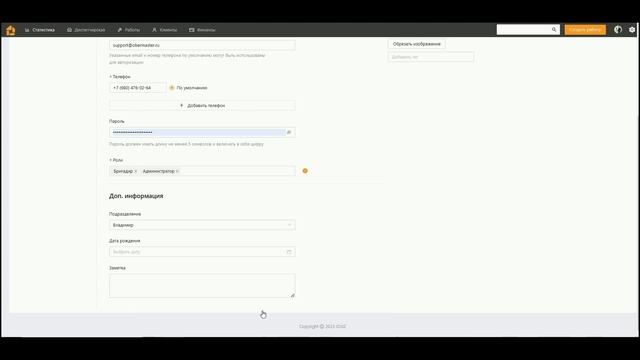Click the orange house logo icon
Screen dimensions: 640x360
(11, 30)
